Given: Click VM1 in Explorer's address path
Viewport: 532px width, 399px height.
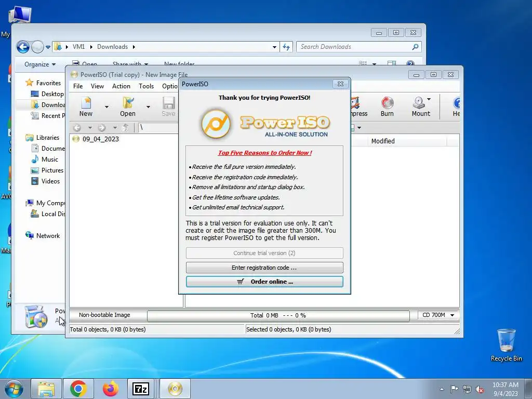Looking at the screenshot, I should point(79,47).
